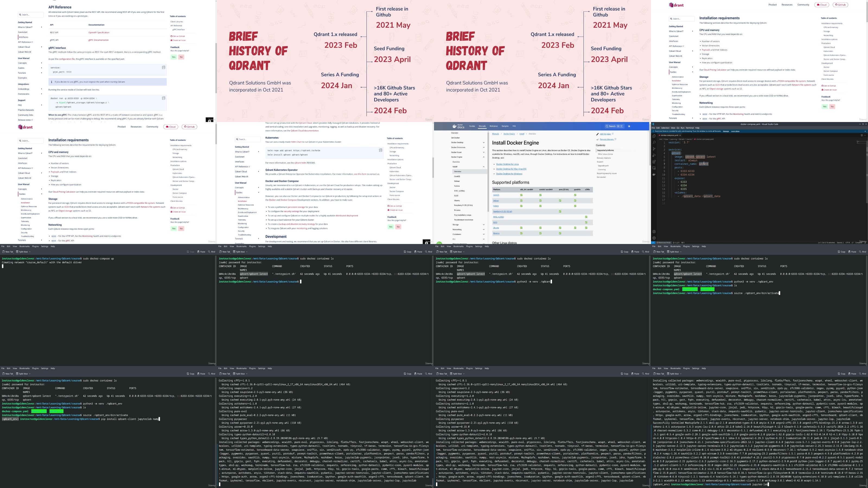Image resolution: width=868 pixels, height=488 pixels.
Task: Open More Actions ellipsis in VS Code editor
Action: [865, 135]
